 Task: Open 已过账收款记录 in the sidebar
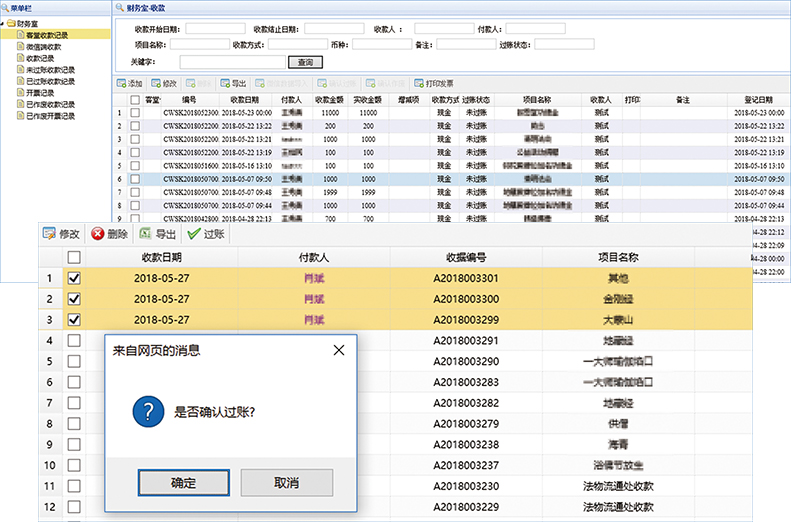tap(50, 81)
